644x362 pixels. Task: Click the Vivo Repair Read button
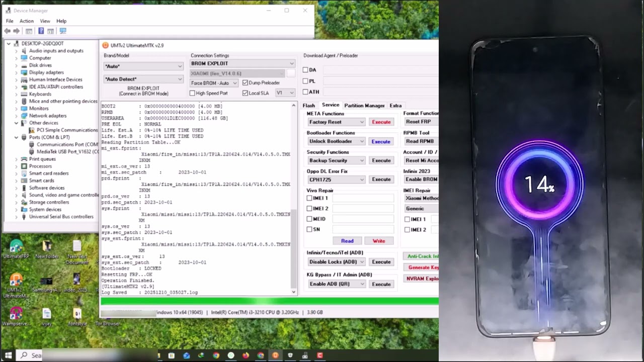pyautogui.click(x=347, y=241)
